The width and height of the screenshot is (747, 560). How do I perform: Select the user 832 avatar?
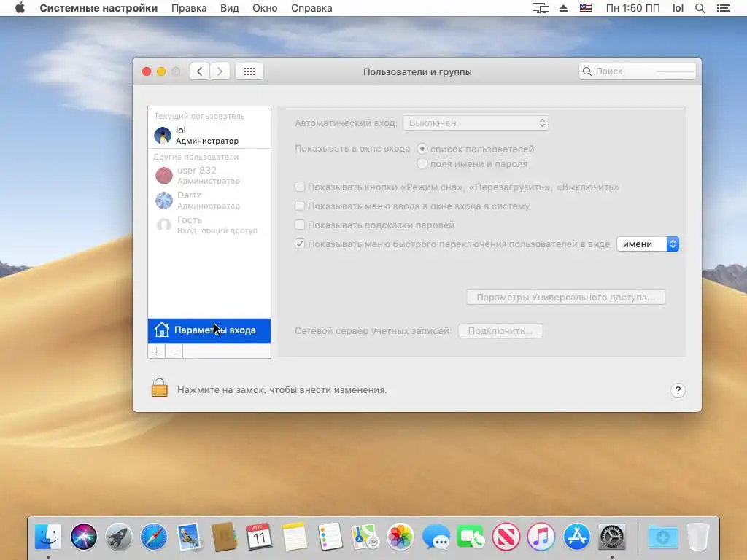coord(164,176)
